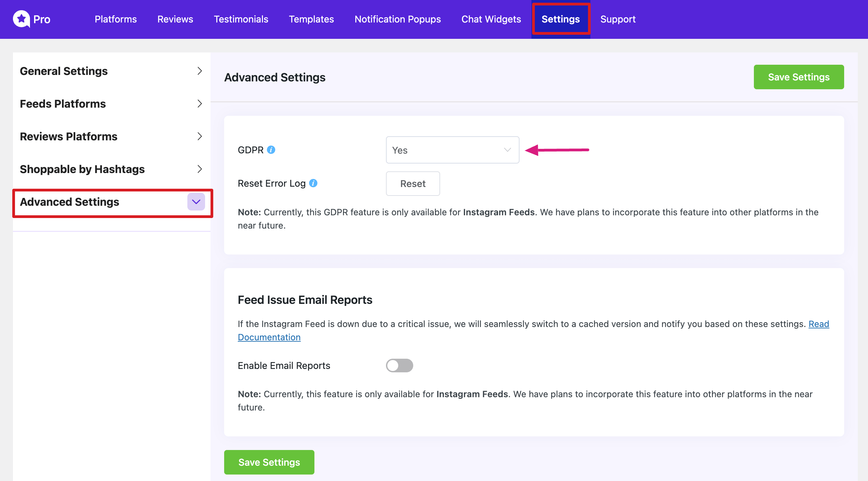The image size is (868, 481).
Task: Toggle GDPR setting dropdown to No
Action: (x=452, y=150)
